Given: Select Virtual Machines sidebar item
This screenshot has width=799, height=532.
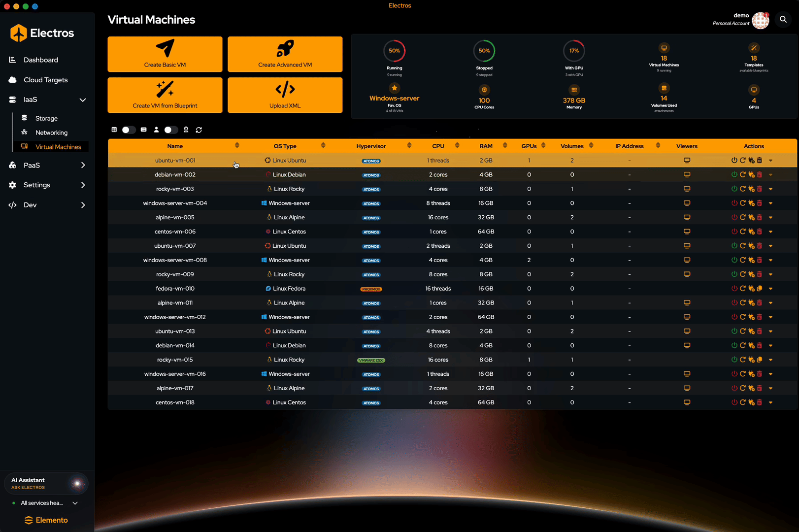Looking at the screenshot, I should (x=52, y=147).
